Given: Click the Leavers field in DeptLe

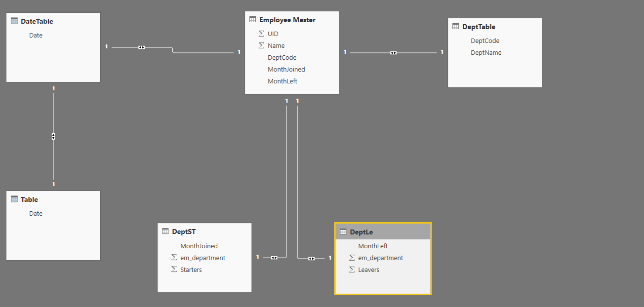Looking at the screenshot, I should (x=369, y=269).
